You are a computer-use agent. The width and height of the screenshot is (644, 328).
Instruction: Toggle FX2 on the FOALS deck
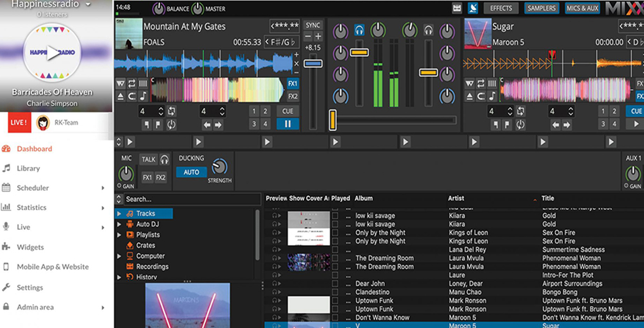pyautogui.click(x=292, y=96)
